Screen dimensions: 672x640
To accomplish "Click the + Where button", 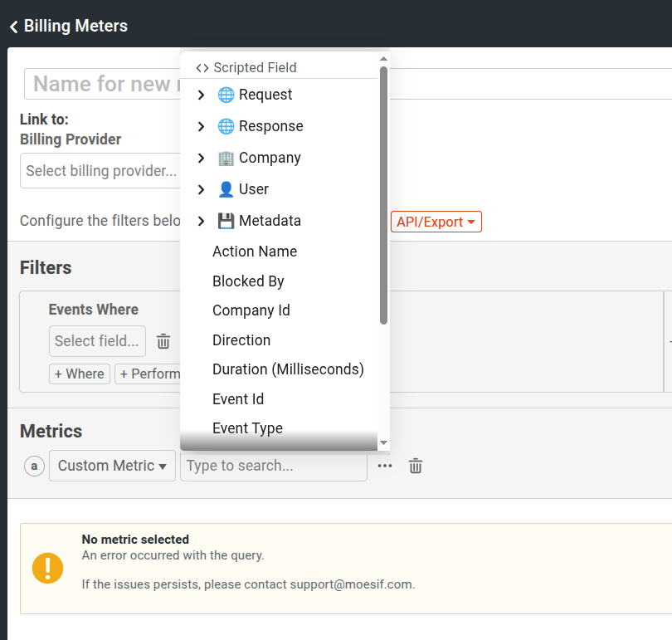I will pos(79,374).
